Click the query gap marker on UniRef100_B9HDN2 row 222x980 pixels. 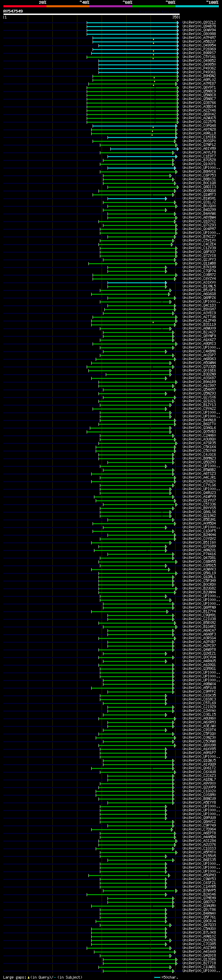pos(154,78)
